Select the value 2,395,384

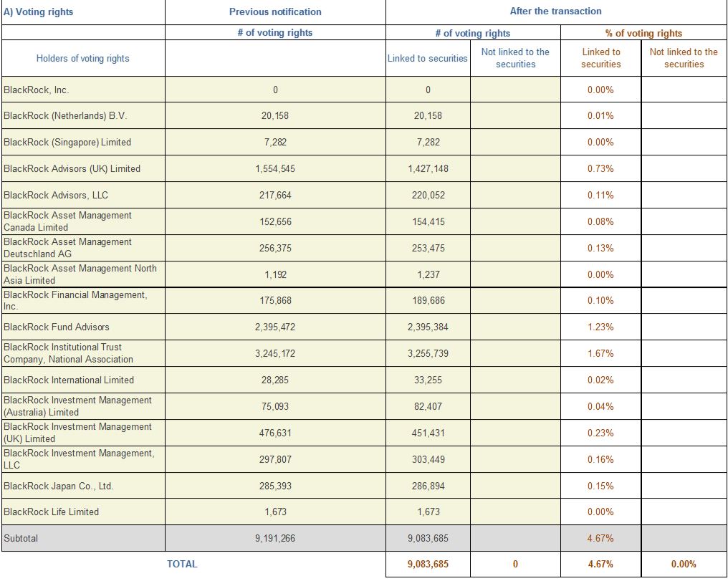[x=428, y=327]
